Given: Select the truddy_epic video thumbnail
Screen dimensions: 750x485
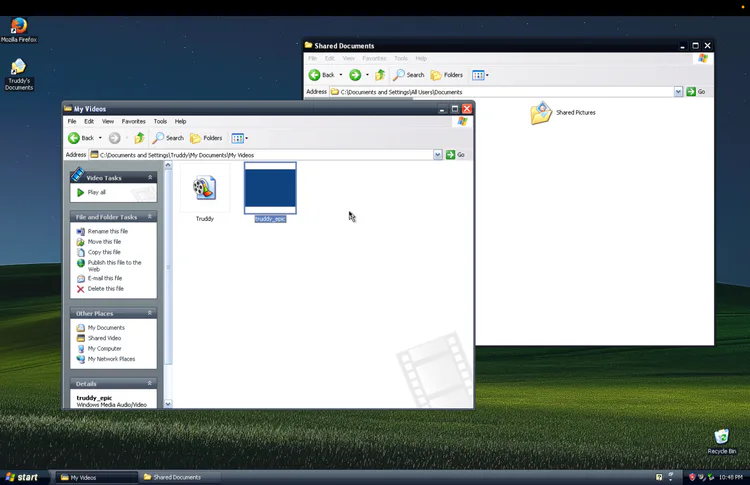Looking at the screenshot, I should (x=270, y=188).
